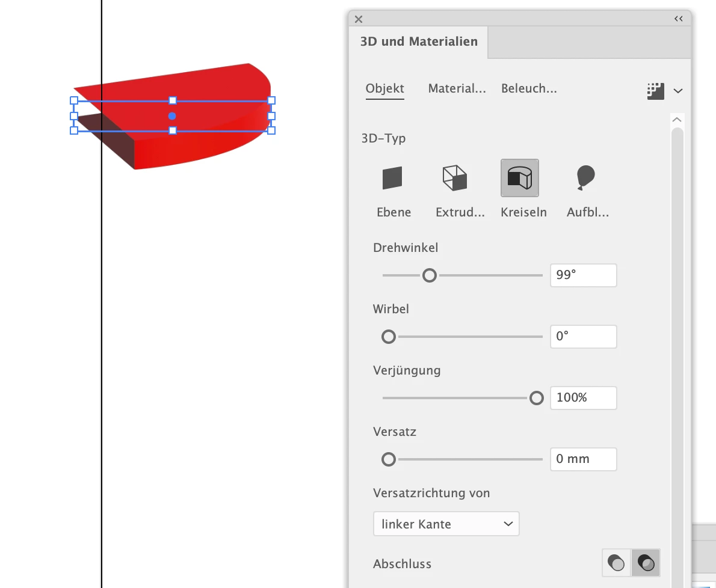Collapse the panel with double-arrow icon
Image resolution: width=716 pixels, height=588 pixels.
pos(679,19)
